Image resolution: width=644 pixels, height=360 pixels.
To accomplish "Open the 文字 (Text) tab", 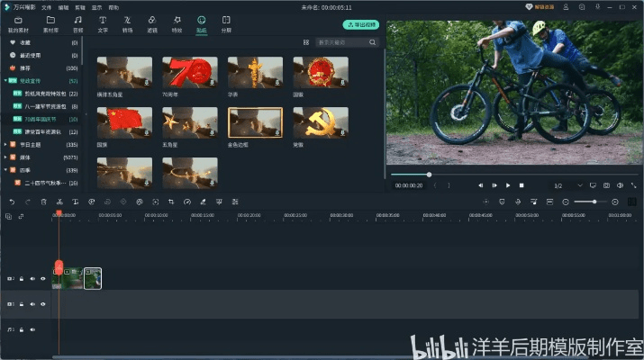I will (x=102, y=22).
